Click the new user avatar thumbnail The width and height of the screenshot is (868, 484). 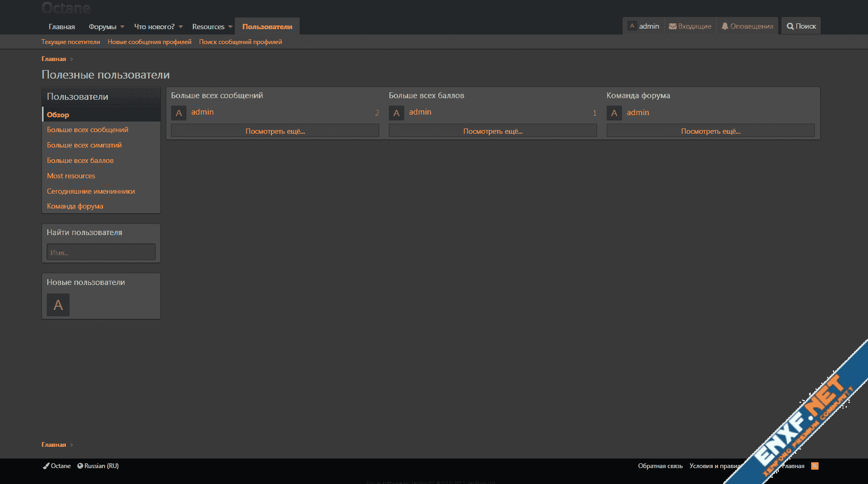point(58,305)
